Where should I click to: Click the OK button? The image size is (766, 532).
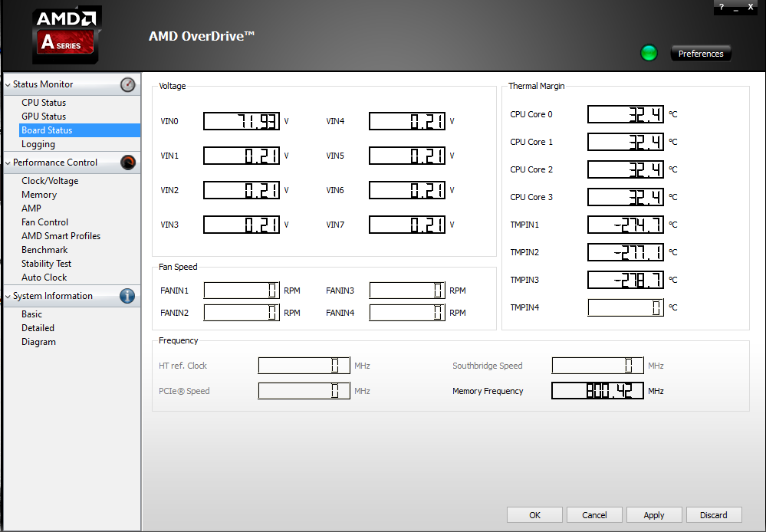click(534, 515)
